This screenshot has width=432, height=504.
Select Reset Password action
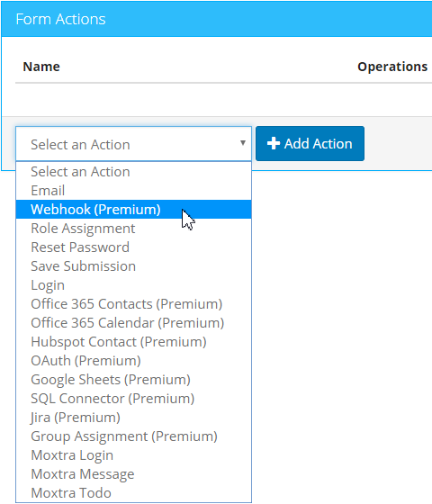tap(133, 247)
